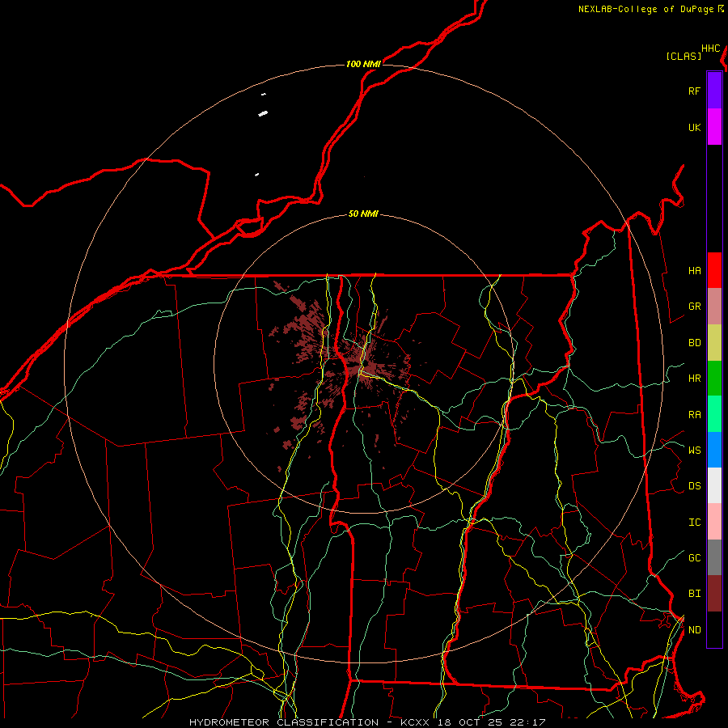Screen dimensions: 728x728
Task: Click the HA legend label
Action: tap(694, 270)
